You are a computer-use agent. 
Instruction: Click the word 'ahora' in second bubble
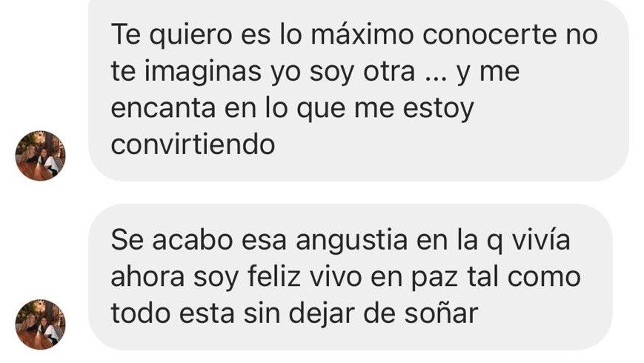(148, 276)
